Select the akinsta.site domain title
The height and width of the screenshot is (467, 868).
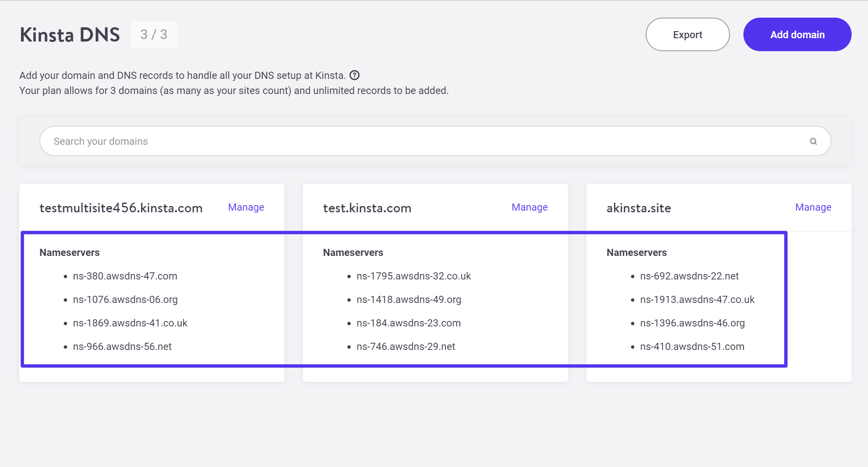(x=639, y=208)
